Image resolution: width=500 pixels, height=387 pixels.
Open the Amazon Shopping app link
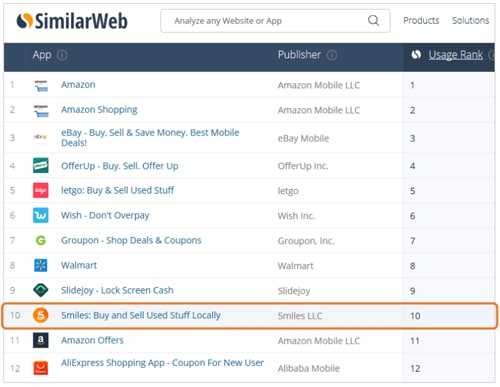click(x=99, y=110)
